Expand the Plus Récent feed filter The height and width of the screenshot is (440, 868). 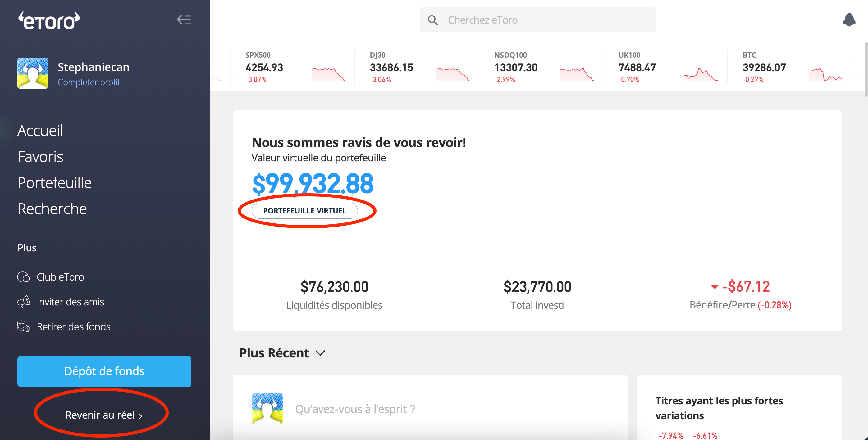pyautogui.click(x=320, y=353)
